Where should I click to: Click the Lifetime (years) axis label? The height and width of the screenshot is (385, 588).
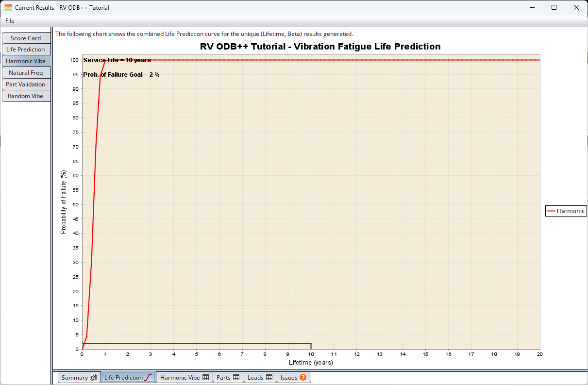click(311, 363)
